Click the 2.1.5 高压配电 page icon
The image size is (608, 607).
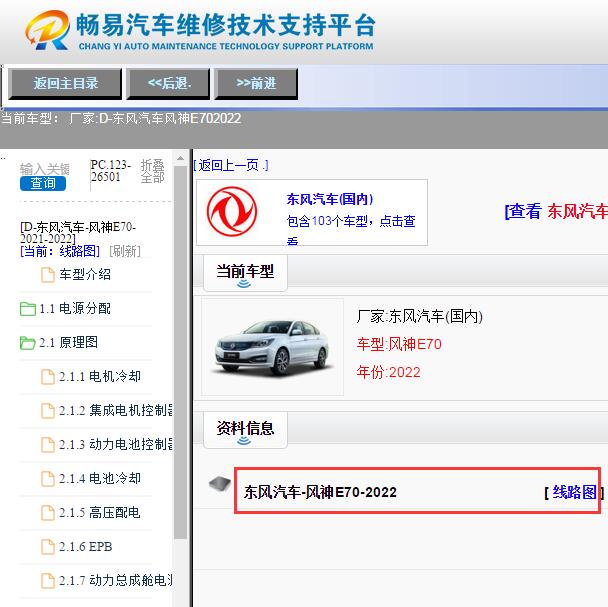click(48, 513)
